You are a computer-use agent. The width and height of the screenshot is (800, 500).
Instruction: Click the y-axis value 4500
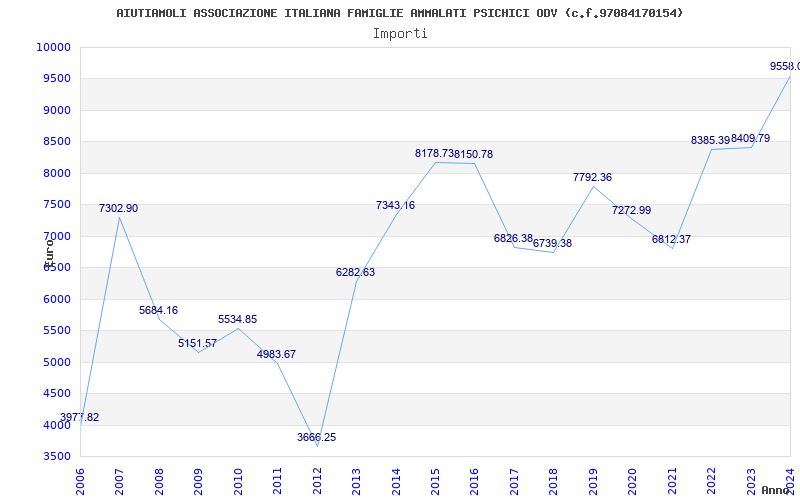click(x=56, y=393)
